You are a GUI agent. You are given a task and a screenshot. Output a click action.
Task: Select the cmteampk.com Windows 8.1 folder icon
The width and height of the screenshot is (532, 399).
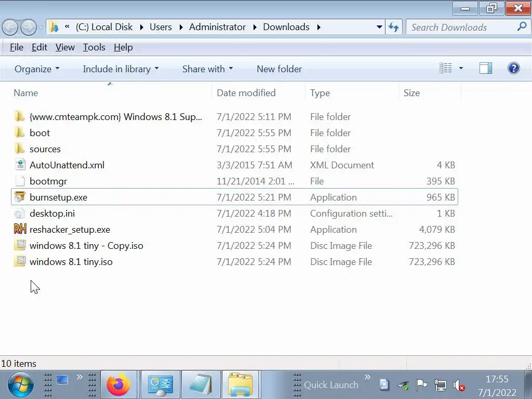click(x=20, y=117)
